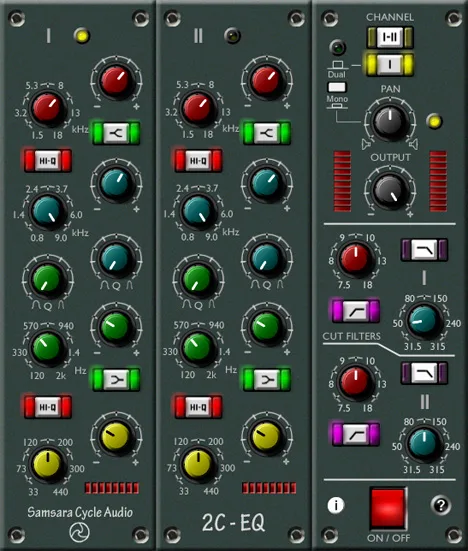The height and width of the screenshot is (551, 468).
Task: Toggle the high shelf switch on channel I
Action: point(116,133)
